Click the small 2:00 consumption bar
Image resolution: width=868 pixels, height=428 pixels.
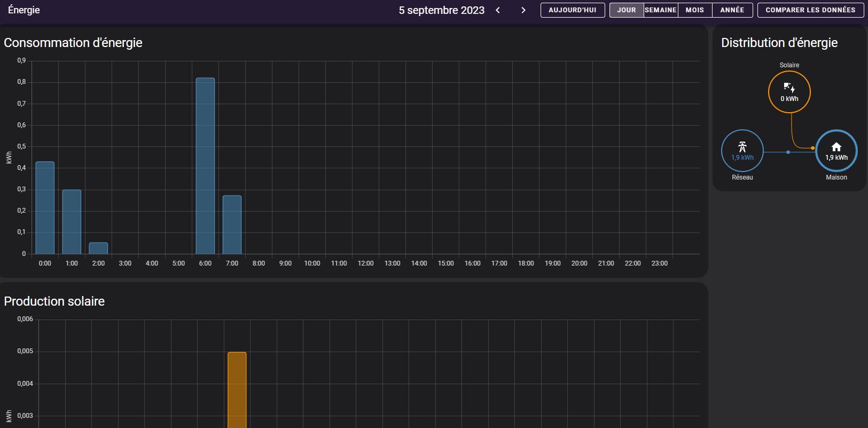98,248
